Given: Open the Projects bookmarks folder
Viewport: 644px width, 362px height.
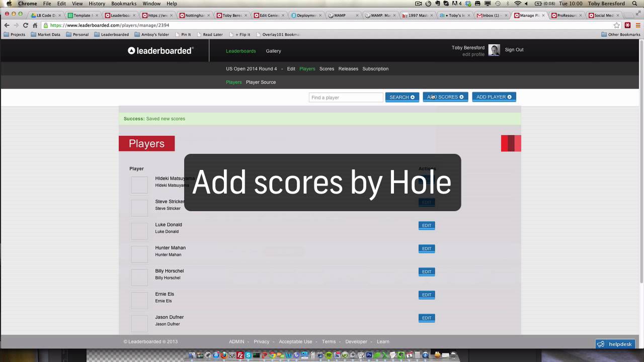Looking at the screenshot, I should pyautogui.click(x=14, y=35).
